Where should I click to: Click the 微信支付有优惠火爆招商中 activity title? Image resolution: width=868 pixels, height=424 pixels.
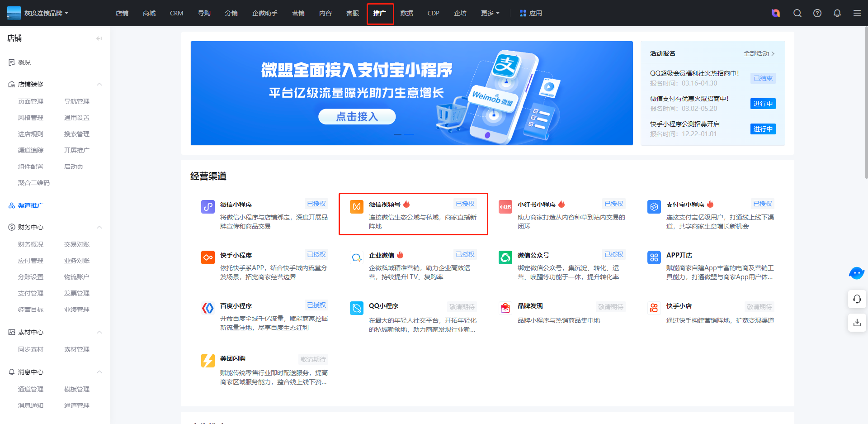click(x=689, y=99)
